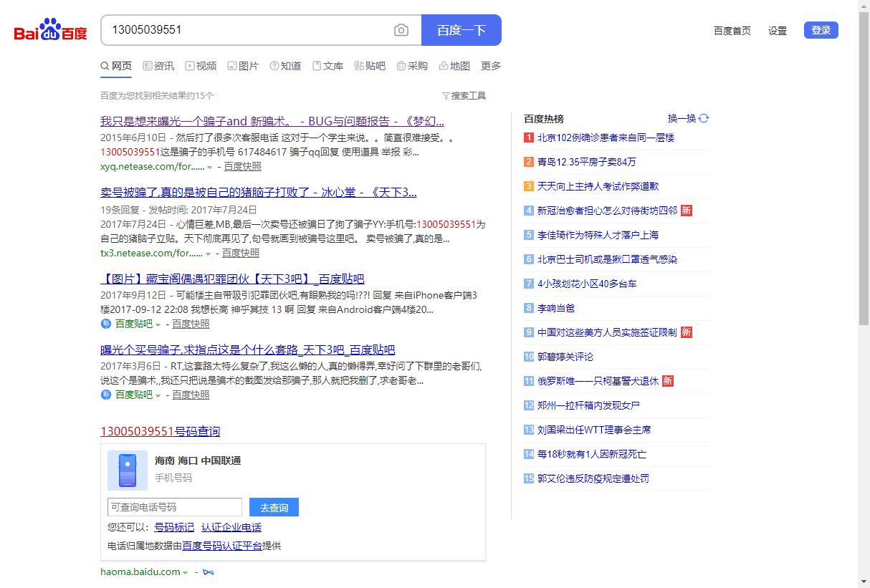Click the 可查询电话号码 input field
Viewport: 870px width, 588px height.
pyautogui.click(x=175, y=507)
